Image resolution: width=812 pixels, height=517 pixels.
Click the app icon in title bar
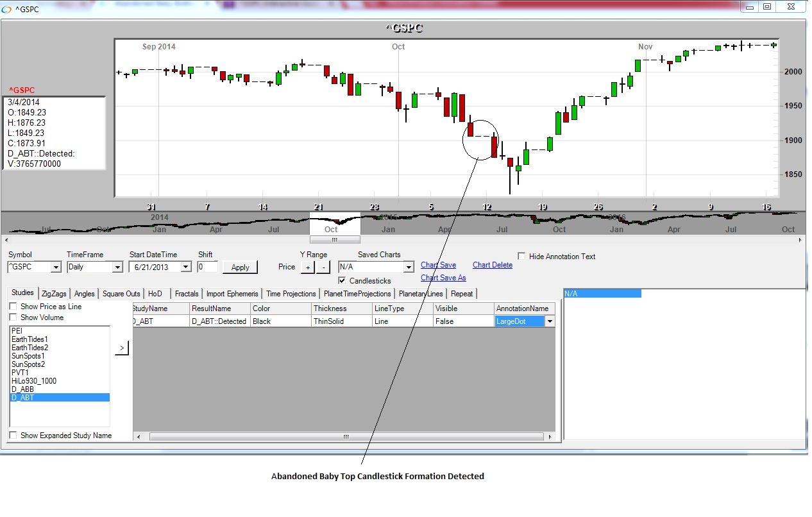6,10
